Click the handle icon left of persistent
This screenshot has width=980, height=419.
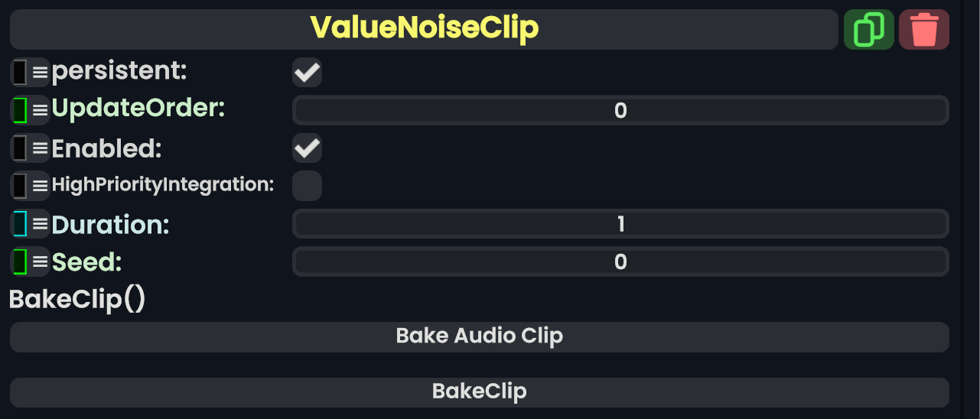coord(30,73)
